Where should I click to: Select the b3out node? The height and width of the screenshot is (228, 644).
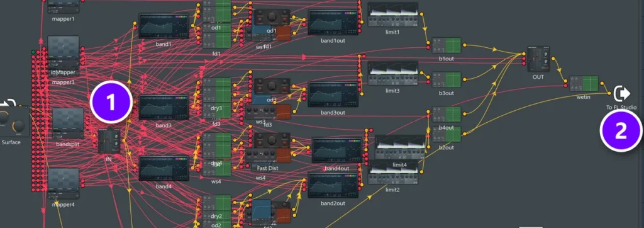pos(447,80)
